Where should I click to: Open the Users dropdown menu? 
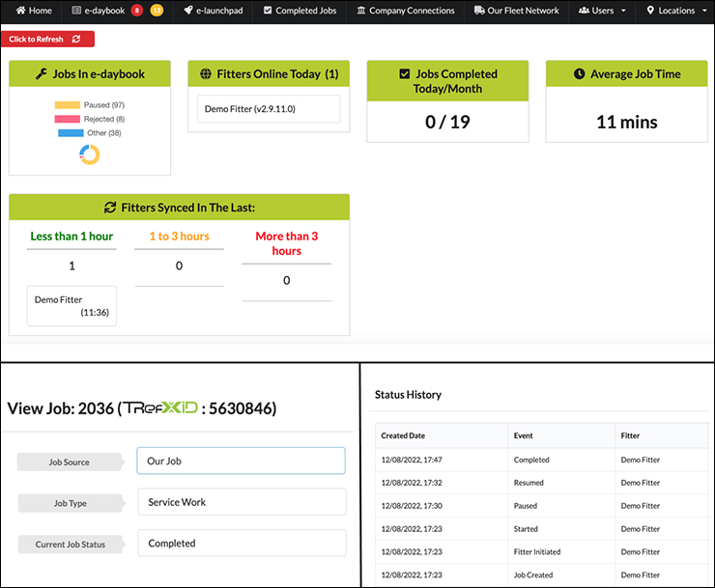(602, 11)
